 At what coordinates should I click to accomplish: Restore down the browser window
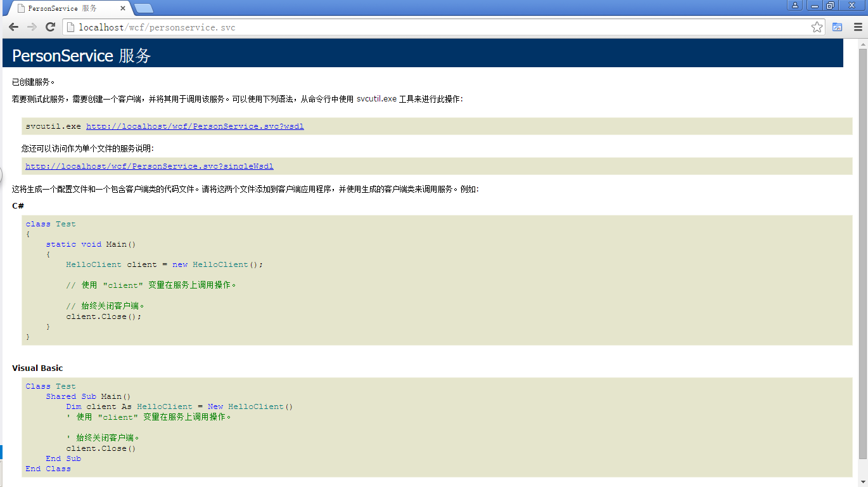pyautogui.click(x=830, y=6)
